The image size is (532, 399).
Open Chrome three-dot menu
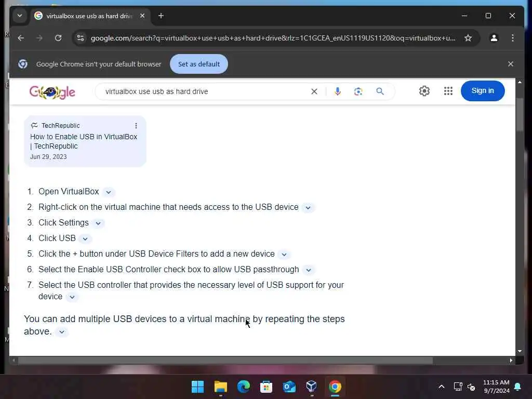click(513, 38)
